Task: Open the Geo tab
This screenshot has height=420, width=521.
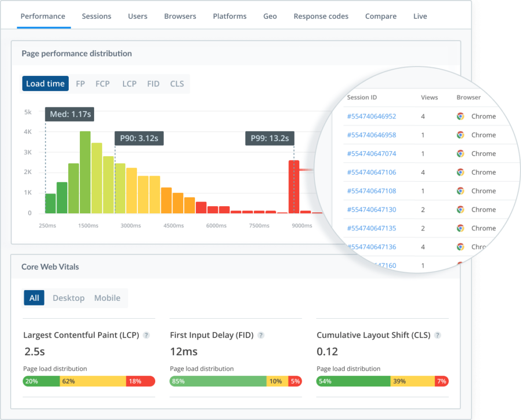Action: [270, 16]
